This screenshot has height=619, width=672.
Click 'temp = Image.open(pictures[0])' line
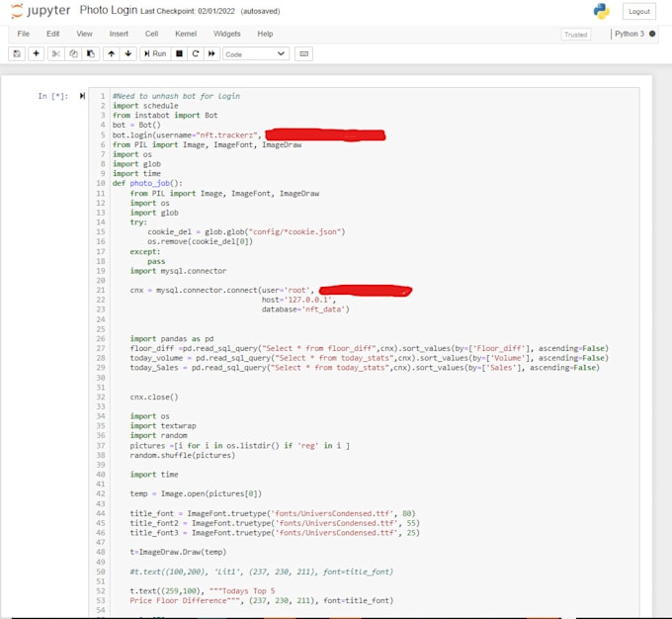point(196,493)
